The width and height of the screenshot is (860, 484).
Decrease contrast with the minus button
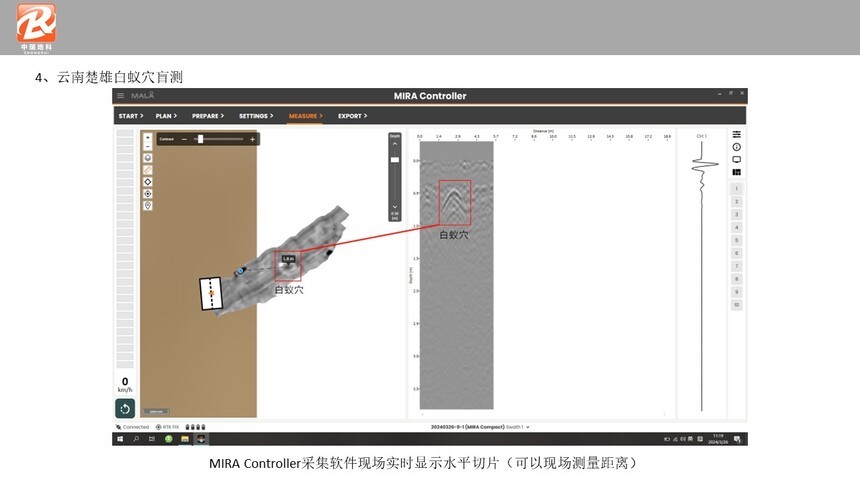[184, 139]
